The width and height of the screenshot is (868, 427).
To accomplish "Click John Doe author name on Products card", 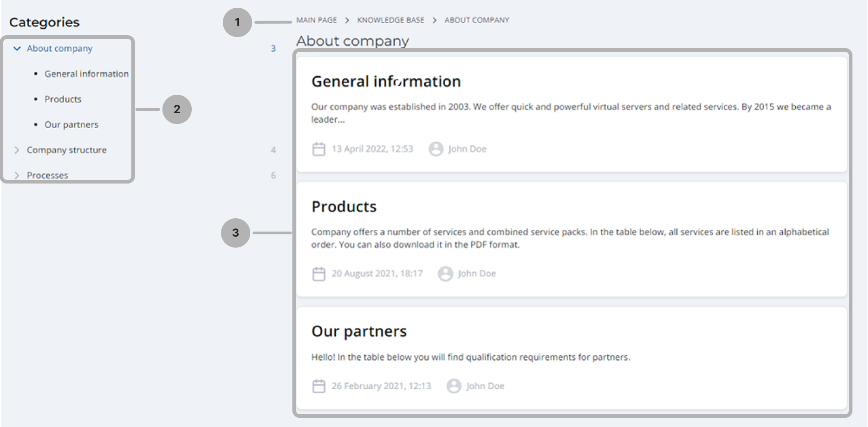I will pos(477,274).
